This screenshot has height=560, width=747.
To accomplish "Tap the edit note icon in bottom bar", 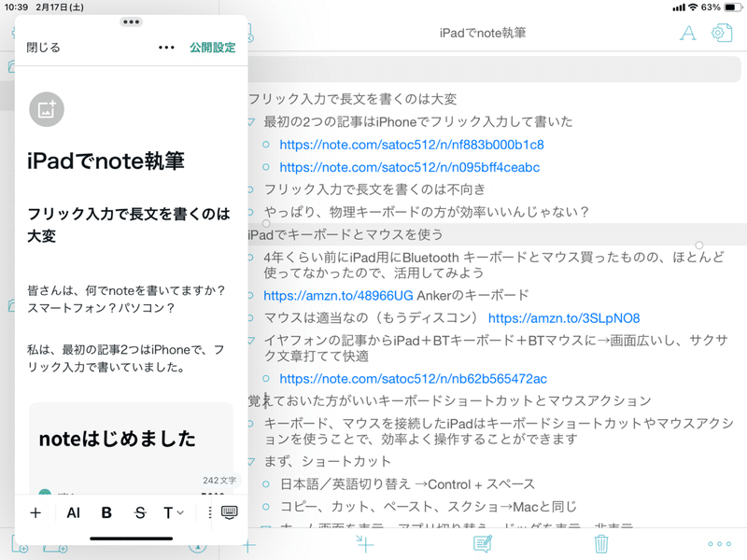I will pos(483,543).
